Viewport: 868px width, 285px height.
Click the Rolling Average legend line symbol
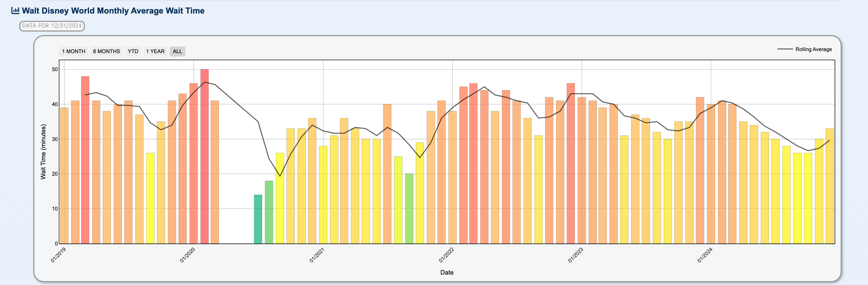(785, 49)
